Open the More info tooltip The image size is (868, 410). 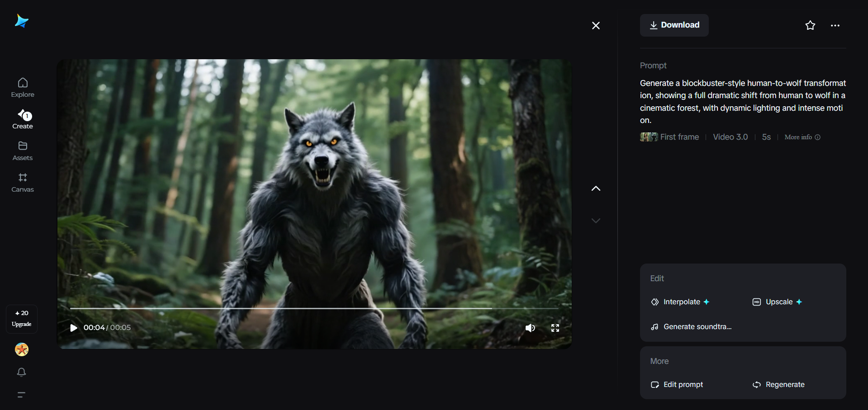click(801, 137)
